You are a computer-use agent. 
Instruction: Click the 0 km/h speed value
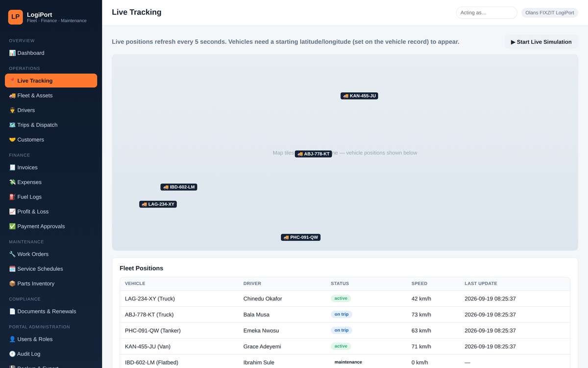420,363
